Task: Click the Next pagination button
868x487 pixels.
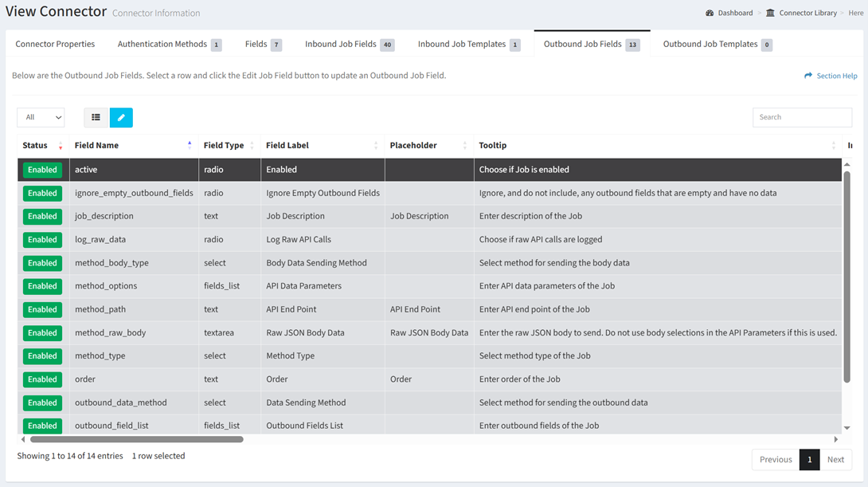Action: click(835, 459)
